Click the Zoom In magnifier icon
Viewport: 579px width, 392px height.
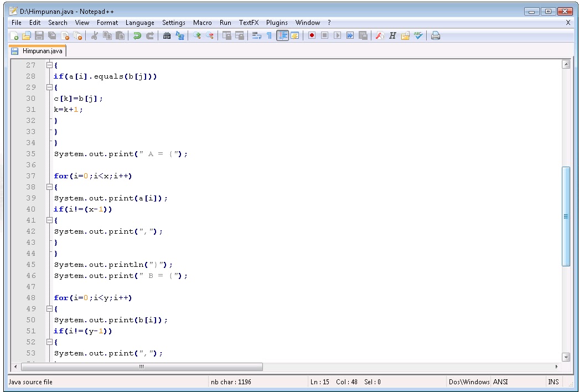click(x=197, y=35)
